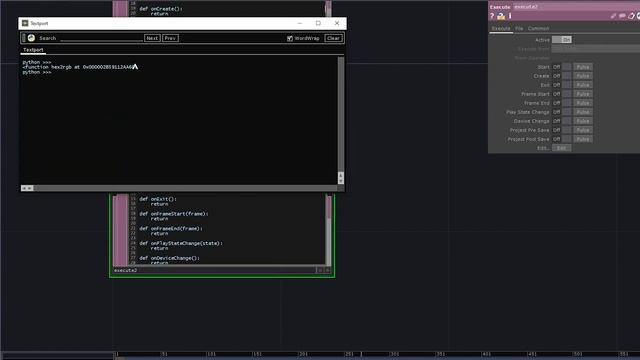Toggle the Project Pre Save switch
Screen dimensions: 640x360
[x=562, y=130]
